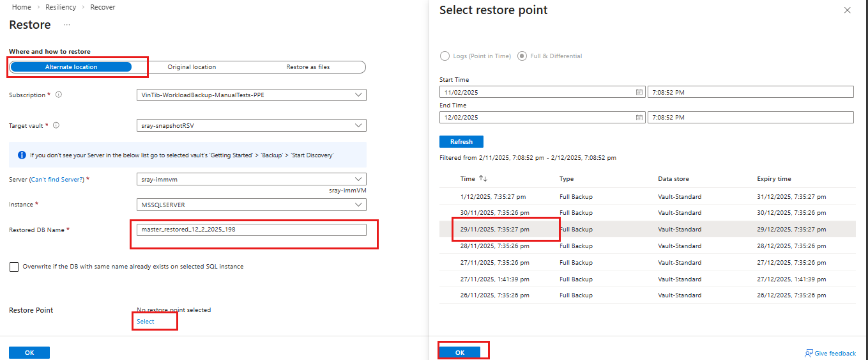Viewport: 868px width, 360px height.
Task: Open the End Time calendar picker icon
Action: pyautogui.click(x=639, y=117)
